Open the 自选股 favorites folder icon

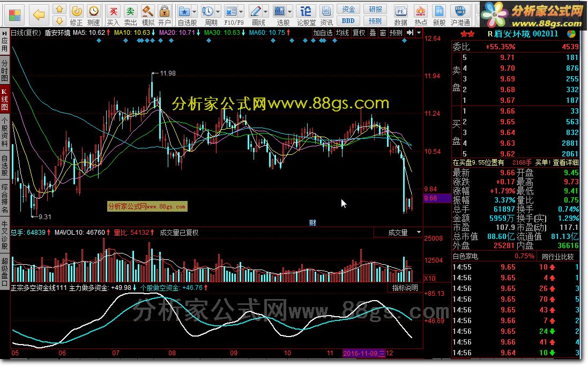click(184, 11)
